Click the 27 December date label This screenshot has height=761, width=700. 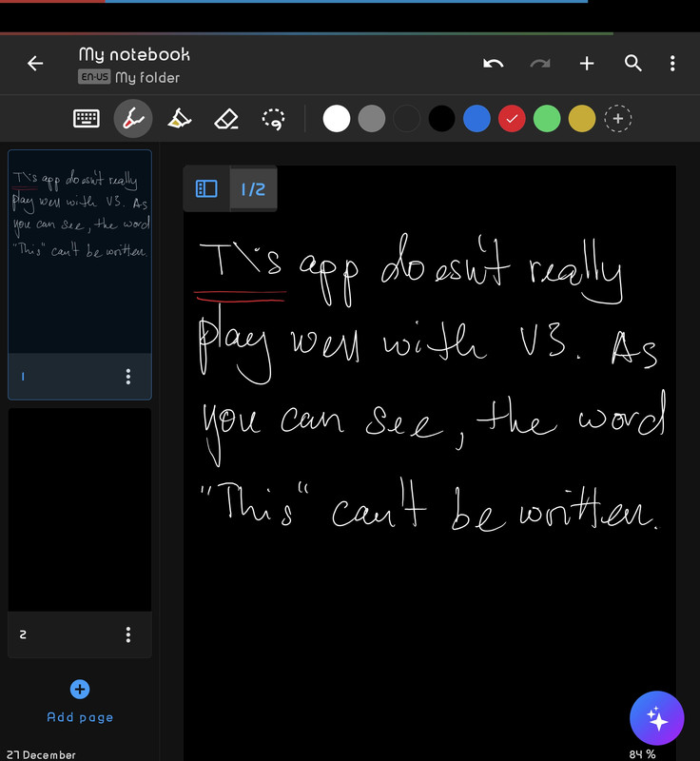coord(41,754)
